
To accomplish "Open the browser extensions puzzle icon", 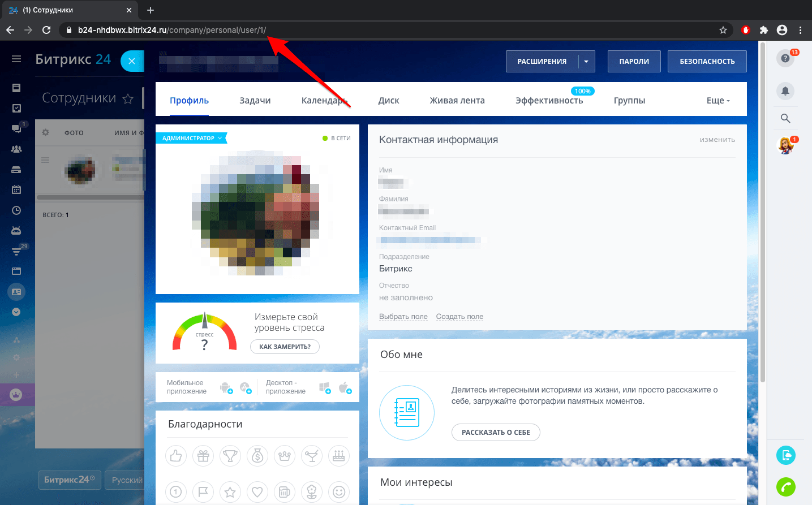I will pos(764,30).
